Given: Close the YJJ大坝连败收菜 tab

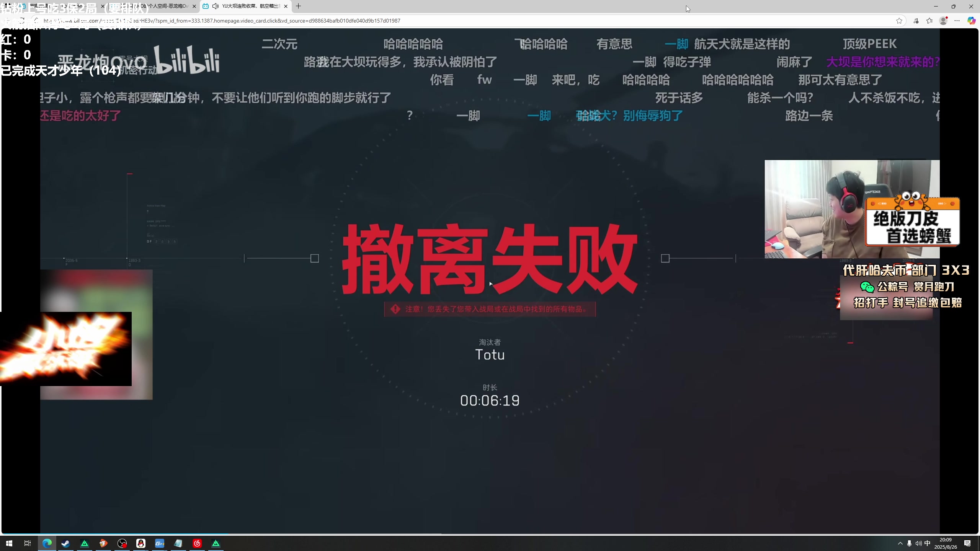Looking at the screenshot, I should coord(286,6).
